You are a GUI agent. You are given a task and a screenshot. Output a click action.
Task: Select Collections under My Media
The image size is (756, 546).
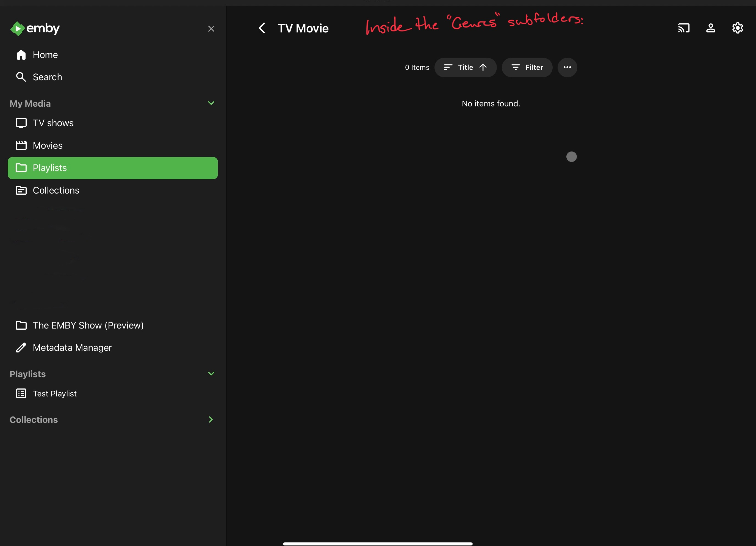pos(56,191)
